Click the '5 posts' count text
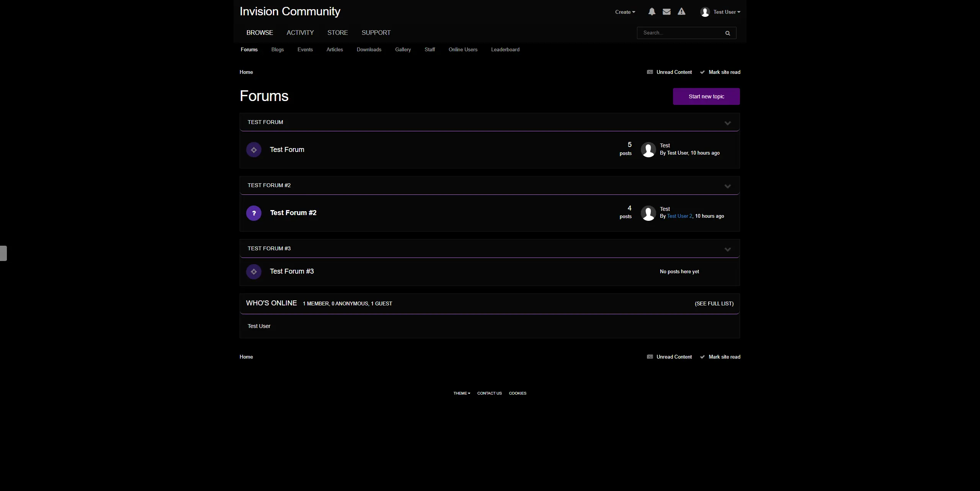980x491 pixels. [626, 149]
